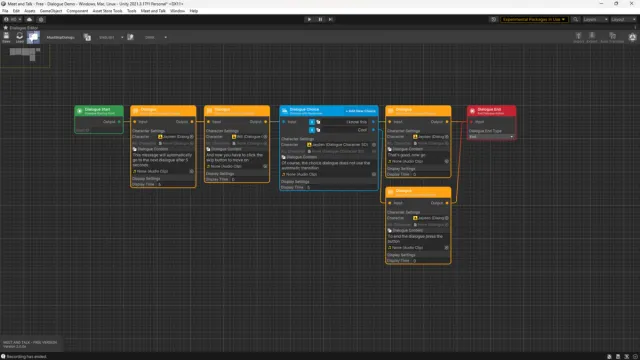Click the 'To end the dialogue press the button' text
The height and width of the screenshot is (360, 640).
(418, 239)
